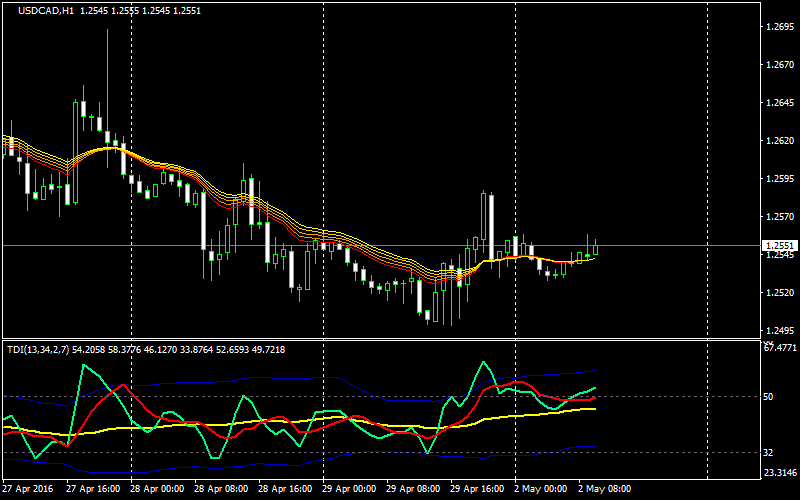The image size is (800, 500).
Task: Click the USDCAD,H1 chart title text
Action: (39, 11)
